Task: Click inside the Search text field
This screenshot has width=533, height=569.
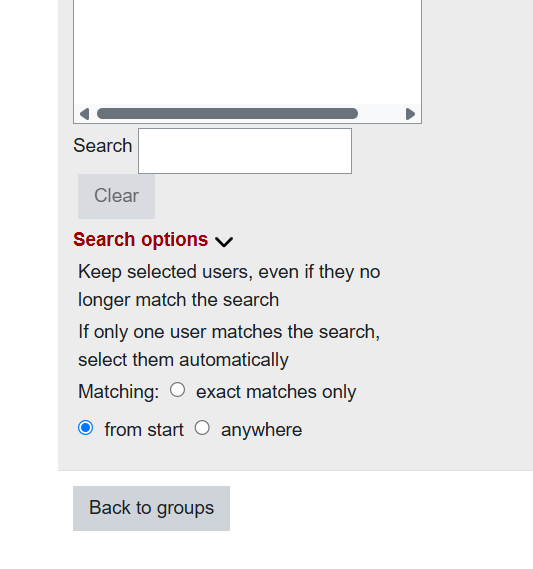Action: (x=245, y=151)
